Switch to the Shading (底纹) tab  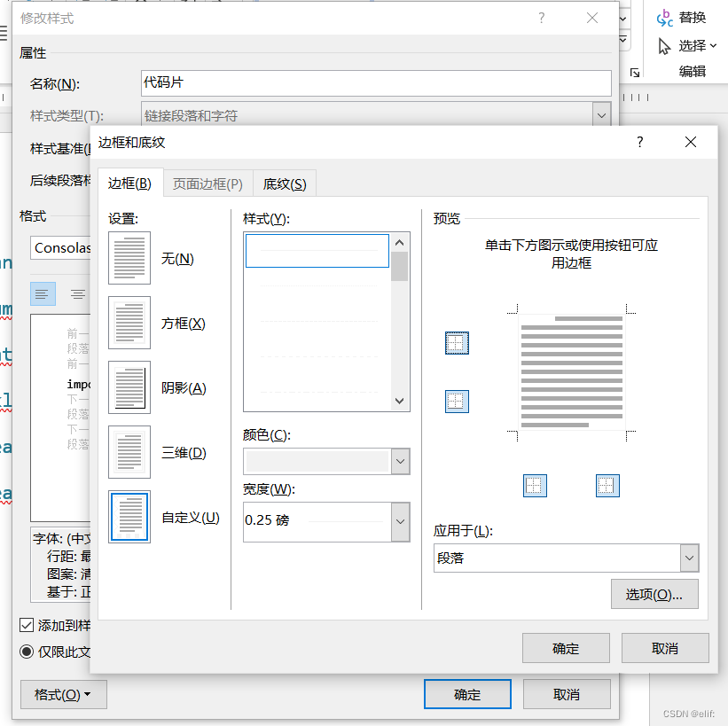pos(285,184)
